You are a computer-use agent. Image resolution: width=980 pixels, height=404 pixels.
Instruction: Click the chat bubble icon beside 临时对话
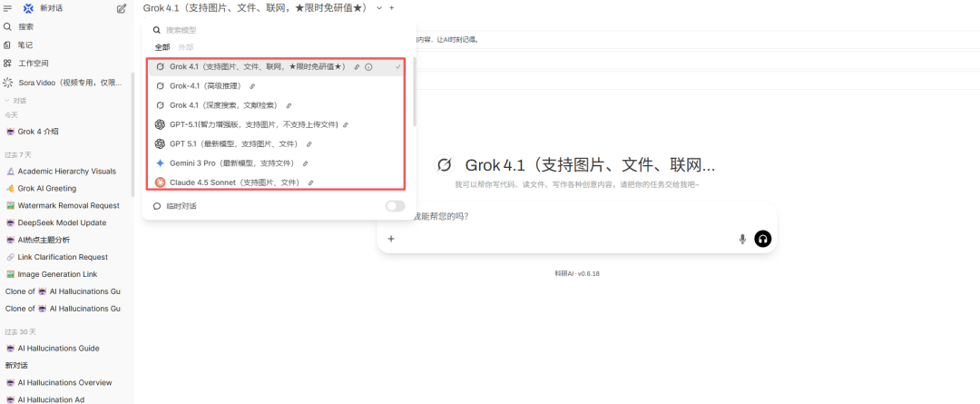click(x=157, y=206)
